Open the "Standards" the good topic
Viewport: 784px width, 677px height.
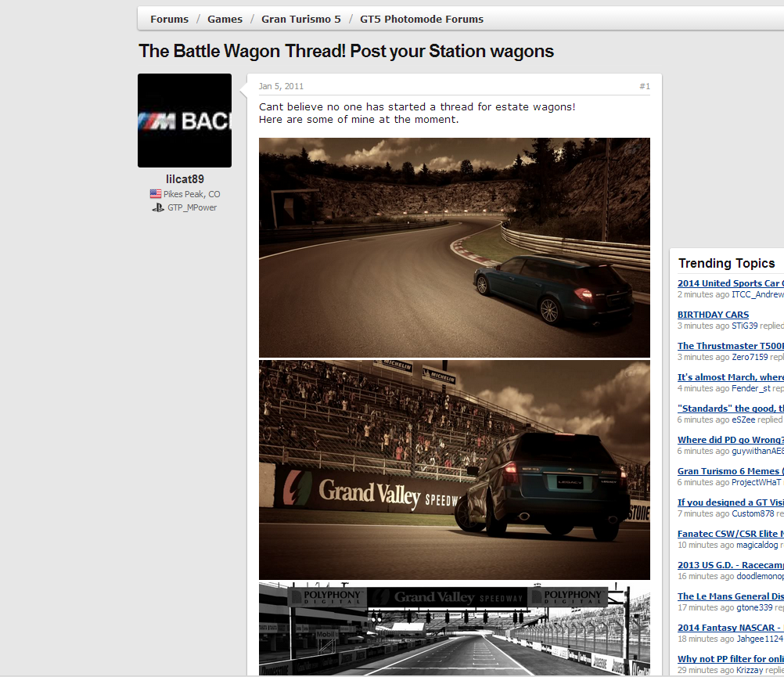(x=731, y=409)
